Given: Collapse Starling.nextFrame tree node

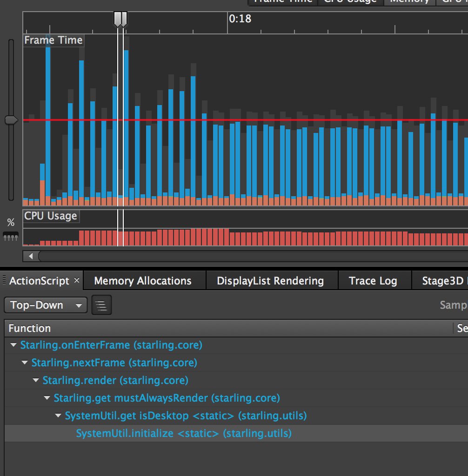Looking at the screenshot, I should pos(25,363).
